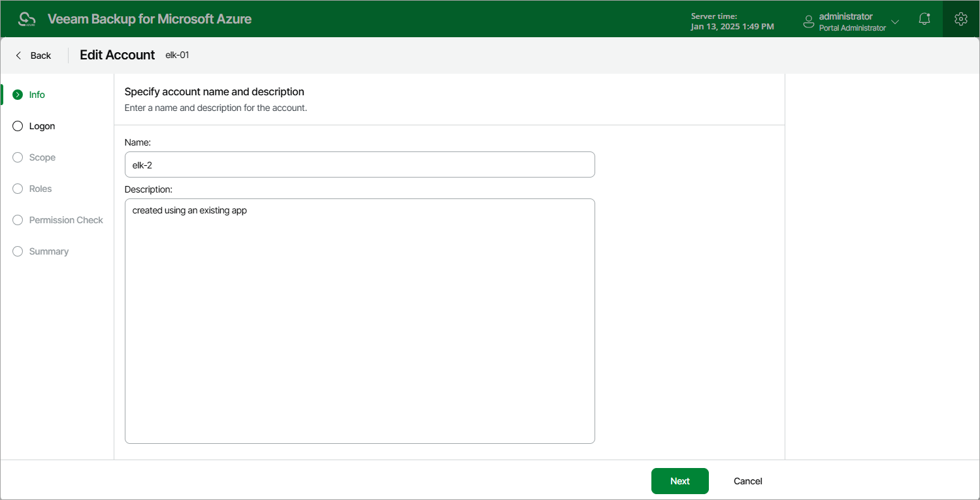Click the Cancel button
Viewport: 980px width, 500px height.
(x=748, y=481)
